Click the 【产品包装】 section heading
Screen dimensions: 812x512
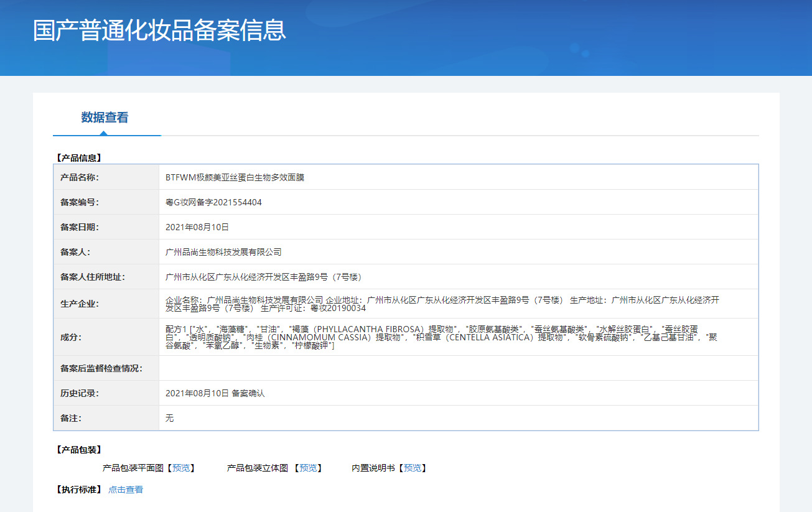tap(78, 449)
